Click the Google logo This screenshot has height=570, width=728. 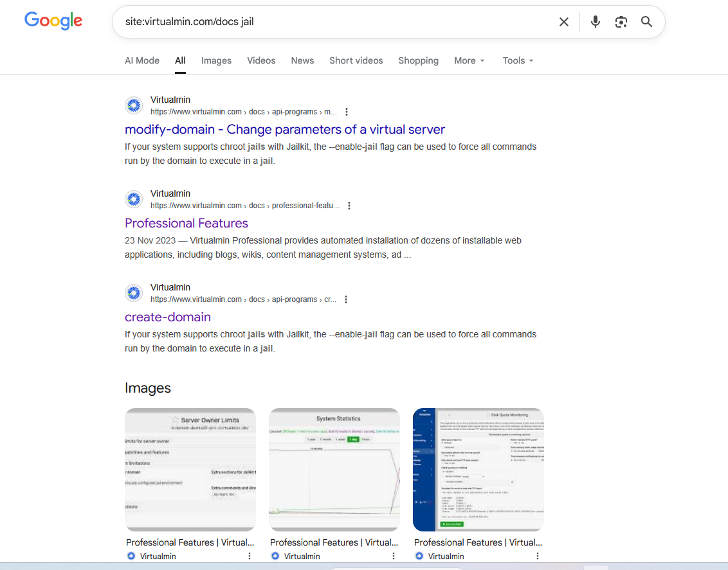coord(53,21)
